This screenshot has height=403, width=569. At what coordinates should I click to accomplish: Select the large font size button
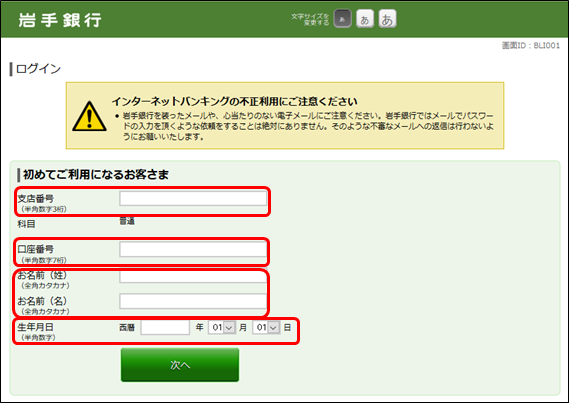(387, 19)
